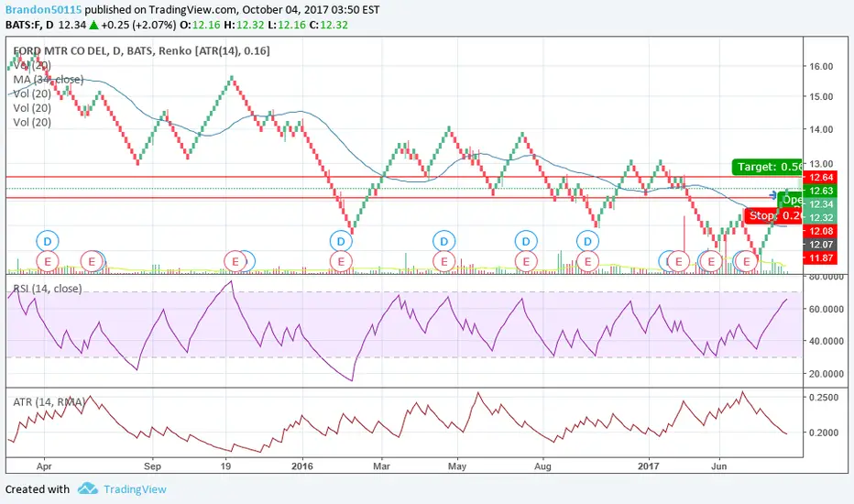Click the +0.25 (+2.07%) change value
854x504 pixels.
click(138, 25)
